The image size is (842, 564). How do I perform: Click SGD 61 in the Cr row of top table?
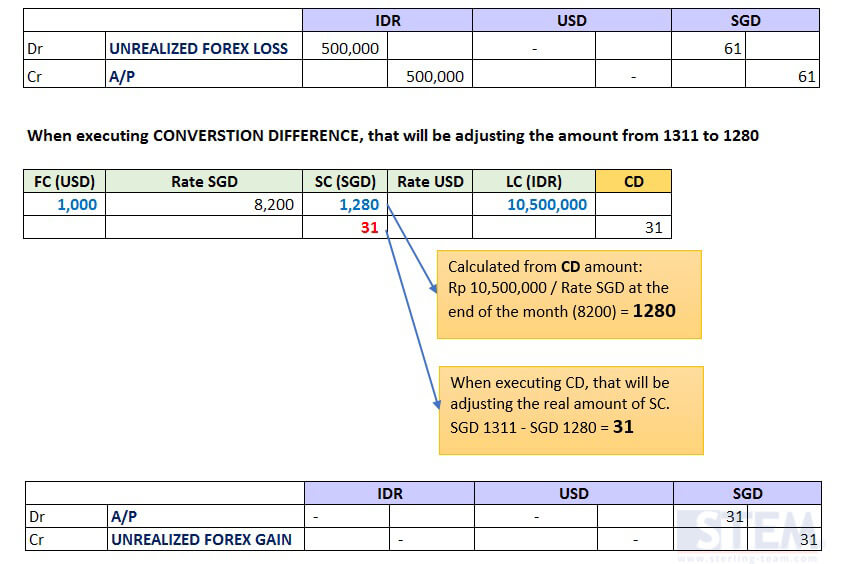807,77
